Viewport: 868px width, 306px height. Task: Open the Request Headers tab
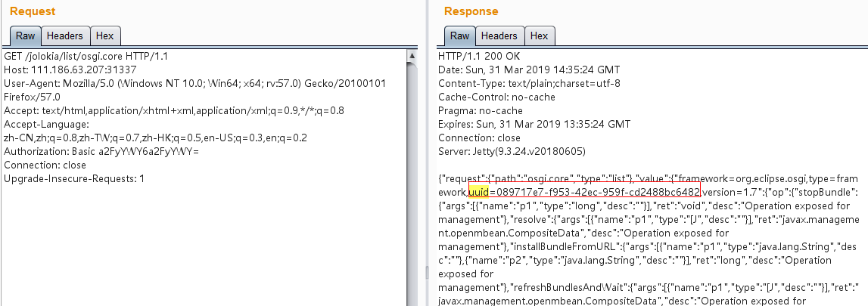[65, 36]
